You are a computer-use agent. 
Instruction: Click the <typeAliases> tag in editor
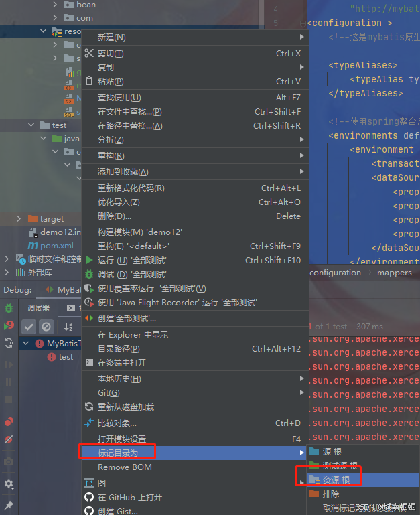pyautogui.click(x=363, y=65)
